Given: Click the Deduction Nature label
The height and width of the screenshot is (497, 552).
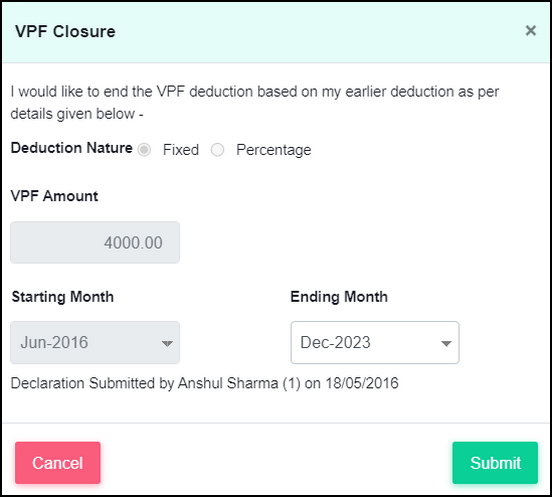Looking at the screenshot, I should pos(71,148).
